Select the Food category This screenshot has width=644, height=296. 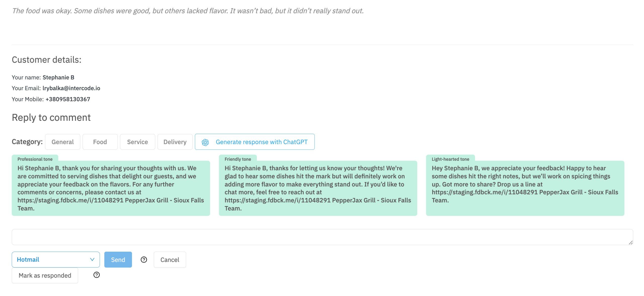100,142
